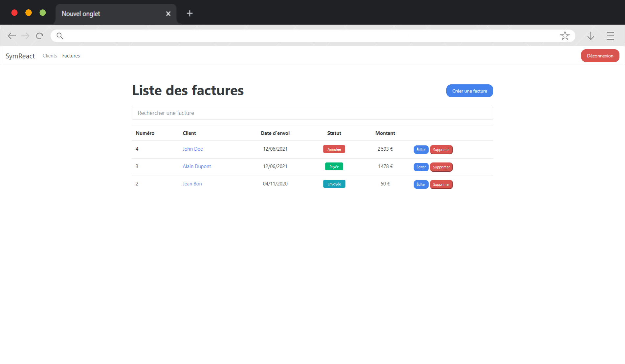Click the browser address bar
The height and width of the screenshot is (364, 625).
point(309,36)
